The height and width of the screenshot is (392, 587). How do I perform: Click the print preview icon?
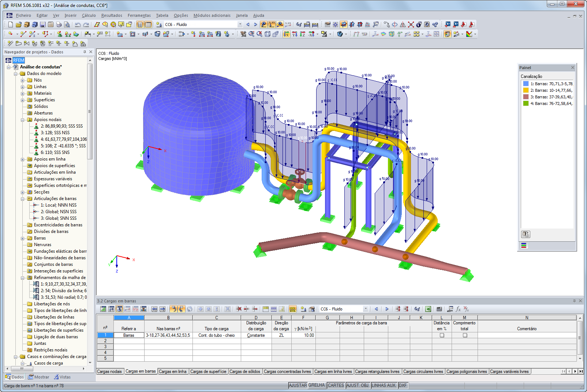67,24
